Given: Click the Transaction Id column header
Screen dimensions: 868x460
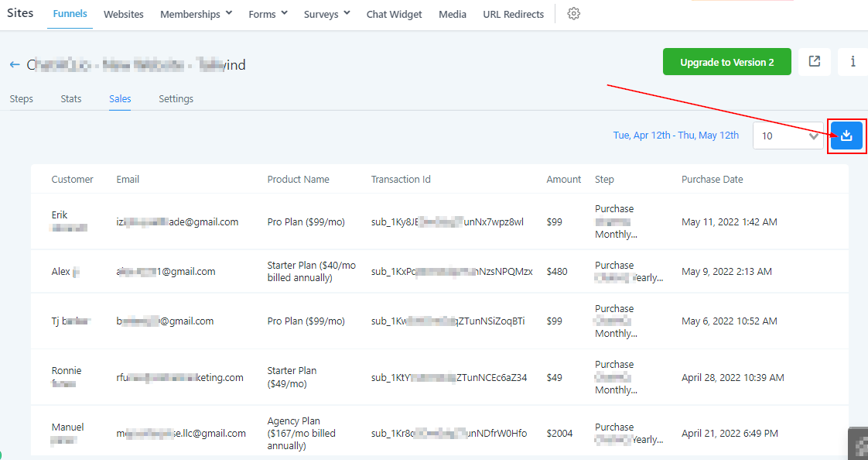Looking at the screenshot, I should 400,179.
